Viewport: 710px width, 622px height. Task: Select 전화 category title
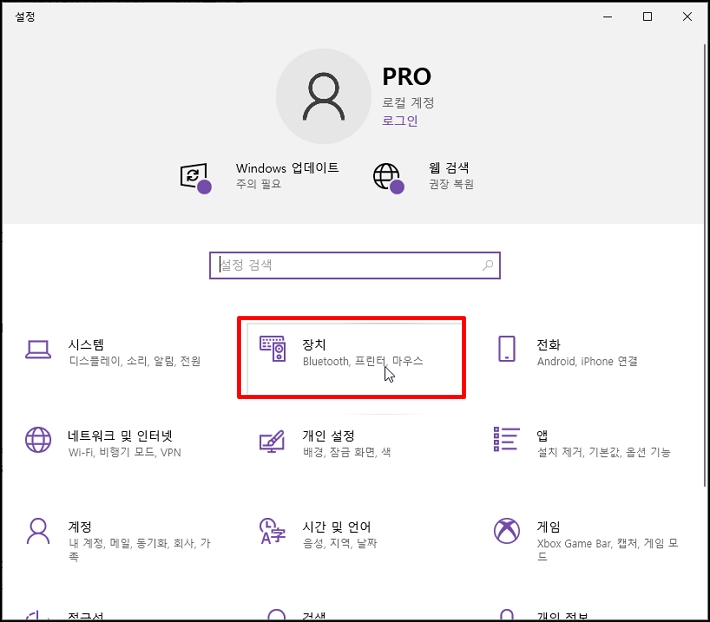tap(548, 344)
